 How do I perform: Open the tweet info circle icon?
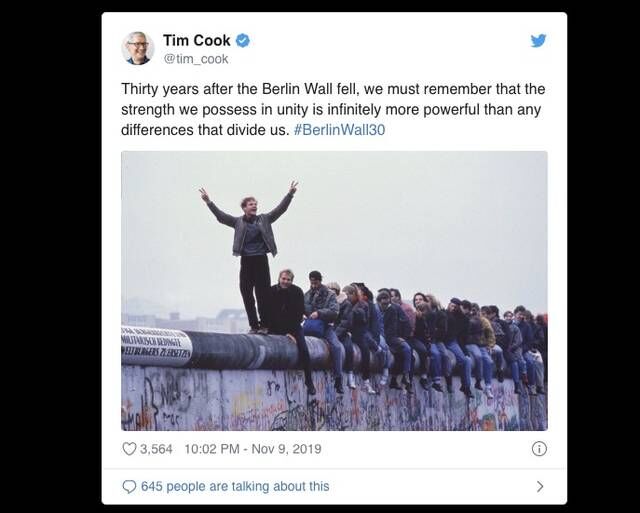[x=539, y=449]
